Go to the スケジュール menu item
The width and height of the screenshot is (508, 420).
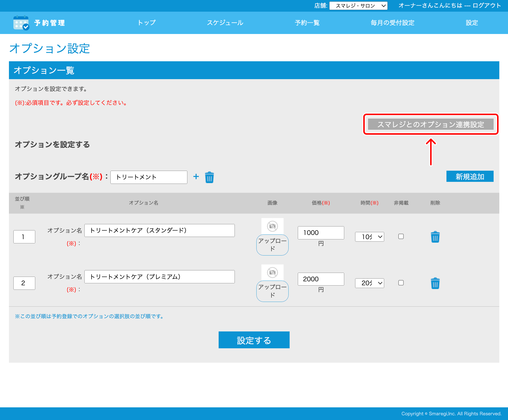point(225,23)
